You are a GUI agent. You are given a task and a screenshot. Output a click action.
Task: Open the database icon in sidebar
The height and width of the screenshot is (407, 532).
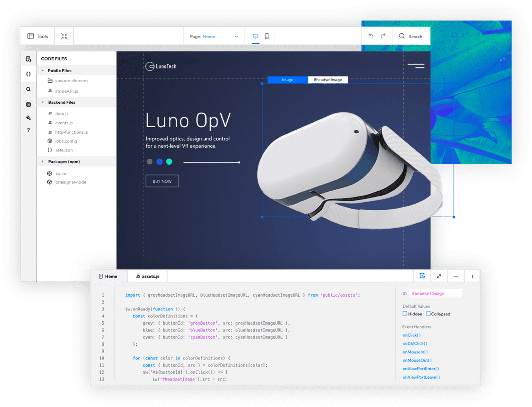click(x=29, y=104)
